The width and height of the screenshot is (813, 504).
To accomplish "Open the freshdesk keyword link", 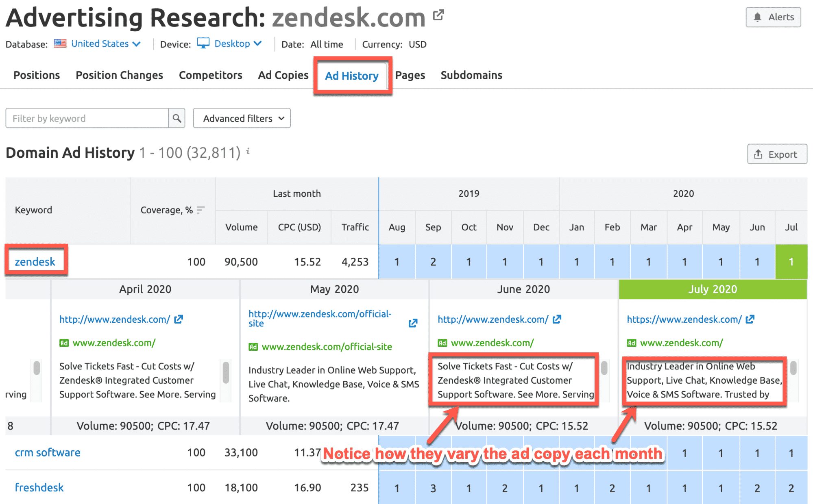I will point(39,487).
